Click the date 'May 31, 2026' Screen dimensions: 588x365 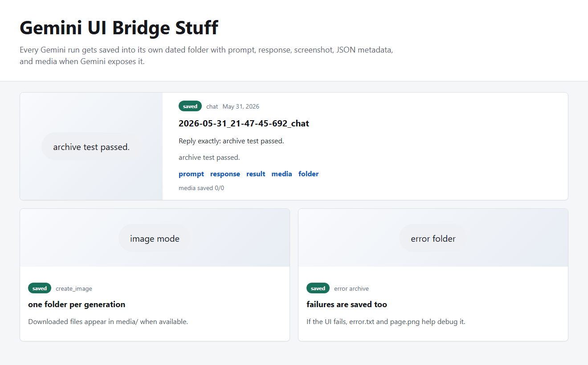(x=241, y=106)
